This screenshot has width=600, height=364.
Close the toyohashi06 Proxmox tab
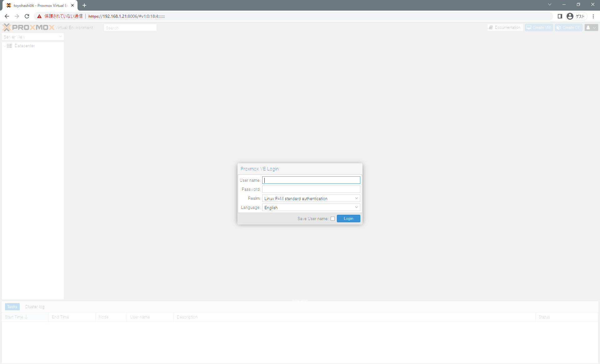(72, 5)
